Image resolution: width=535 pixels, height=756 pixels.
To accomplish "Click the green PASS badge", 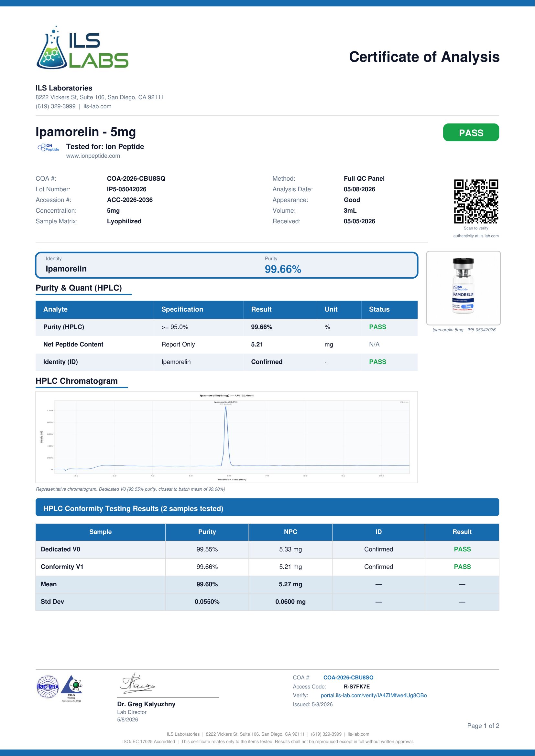I will pyautogui.click(x=471, y=133).
